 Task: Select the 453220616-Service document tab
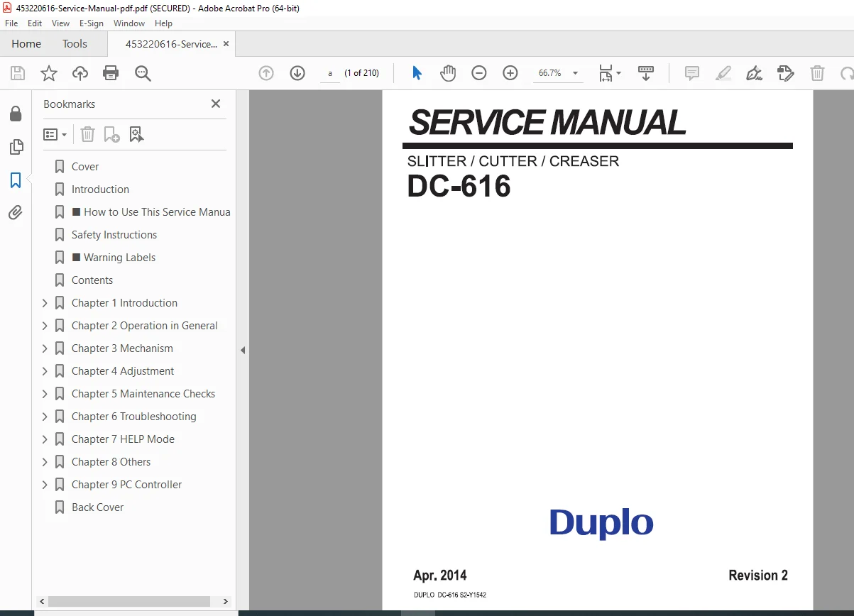coord(171,44)
